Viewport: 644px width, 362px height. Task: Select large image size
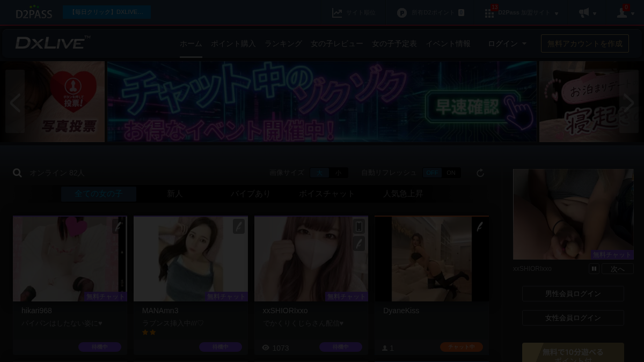click(320, 173)
